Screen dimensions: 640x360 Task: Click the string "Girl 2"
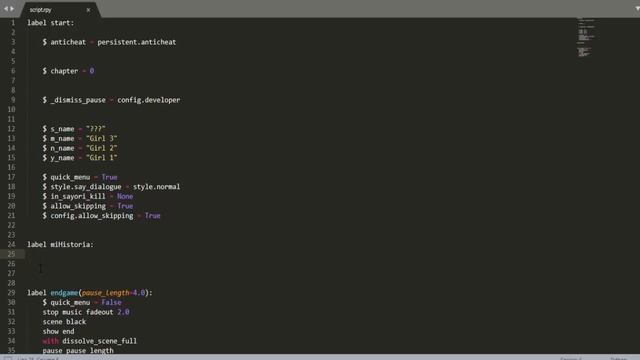click(102, 148)
